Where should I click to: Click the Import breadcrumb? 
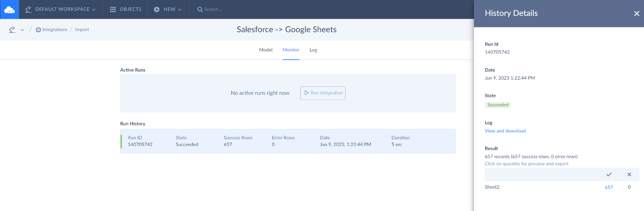click(82, 30)
